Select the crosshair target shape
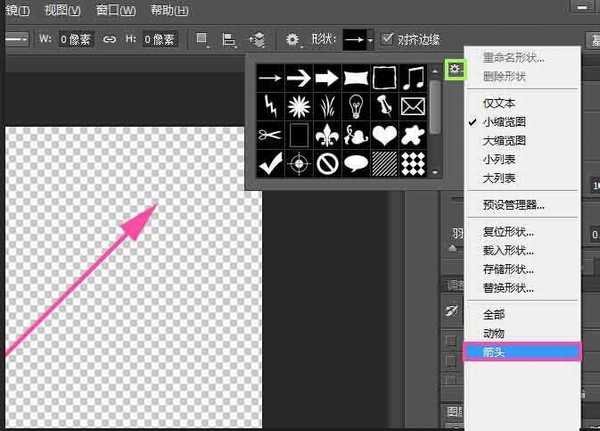This screenshot has width=600, height=431. 298,163
